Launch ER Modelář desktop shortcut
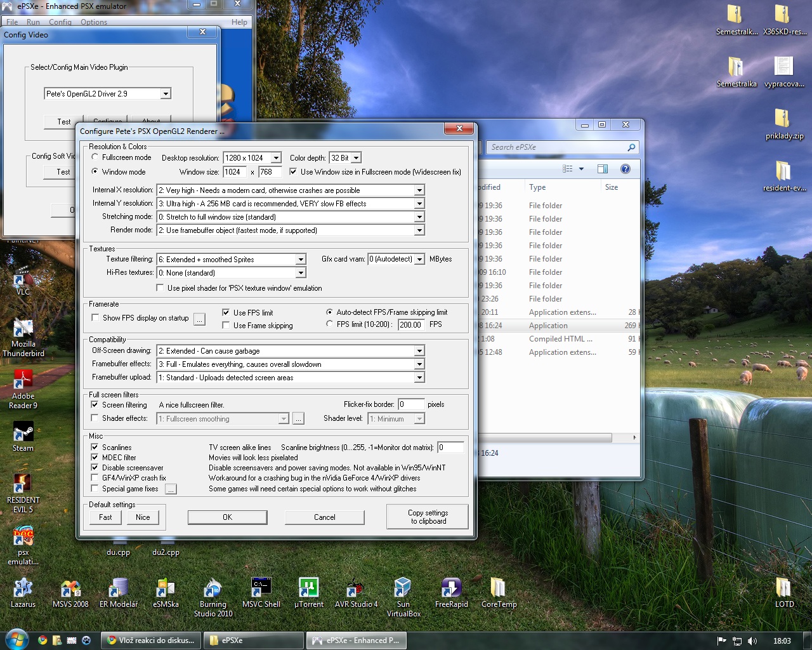The width and height of the screenshot is (812, 650). point(118,593)
